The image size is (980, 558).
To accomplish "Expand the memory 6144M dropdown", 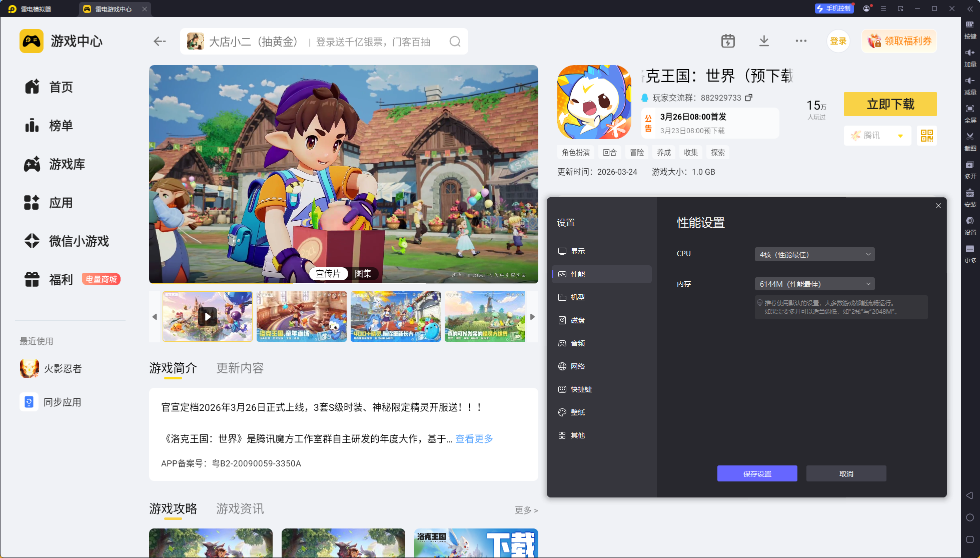I will point(814,284).
